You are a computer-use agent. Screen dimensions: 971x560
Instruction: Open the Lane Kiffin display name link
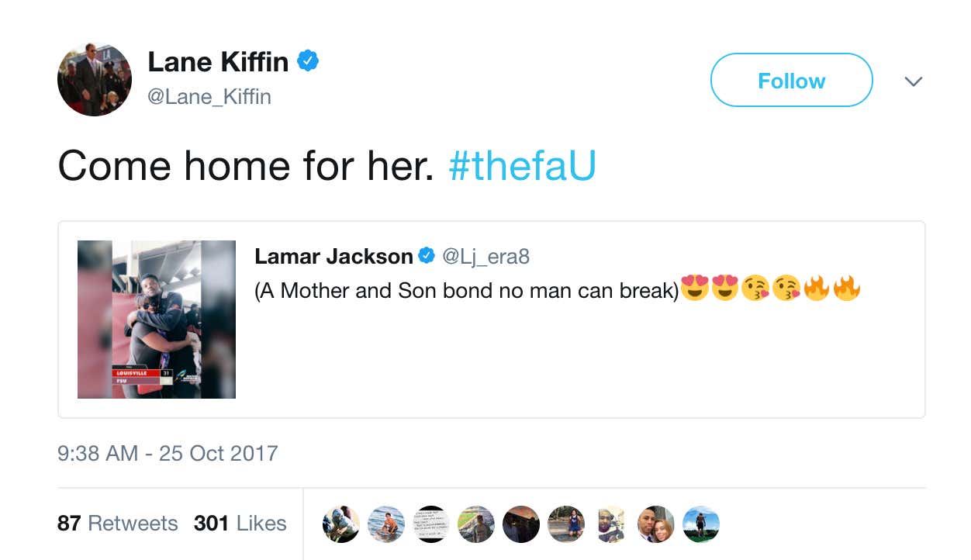(x=218, y=62)
